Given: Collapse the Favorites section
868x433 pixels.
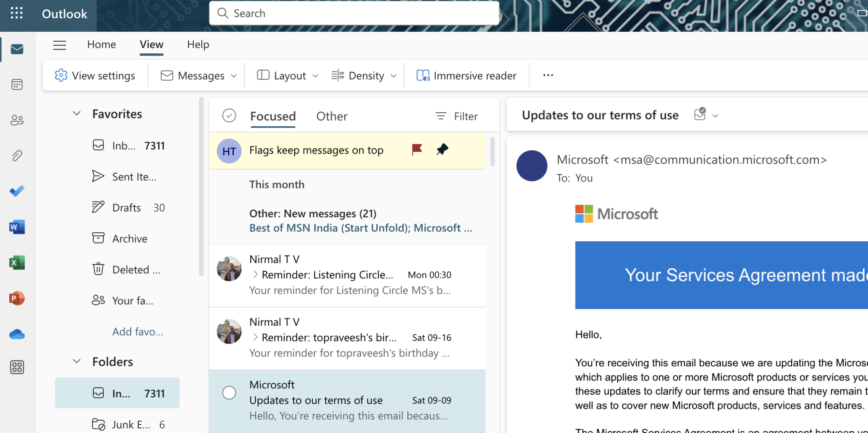Looking at the screenshot, I should [77, 114].
